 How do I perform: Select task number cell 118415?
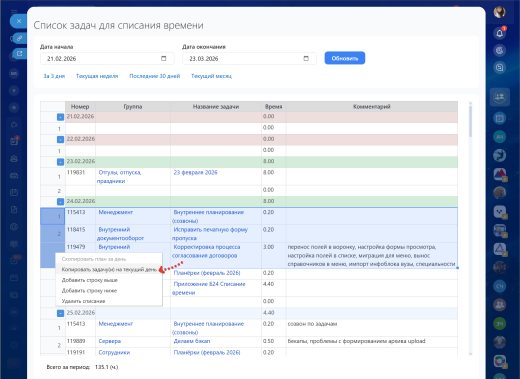coord(80,234)
